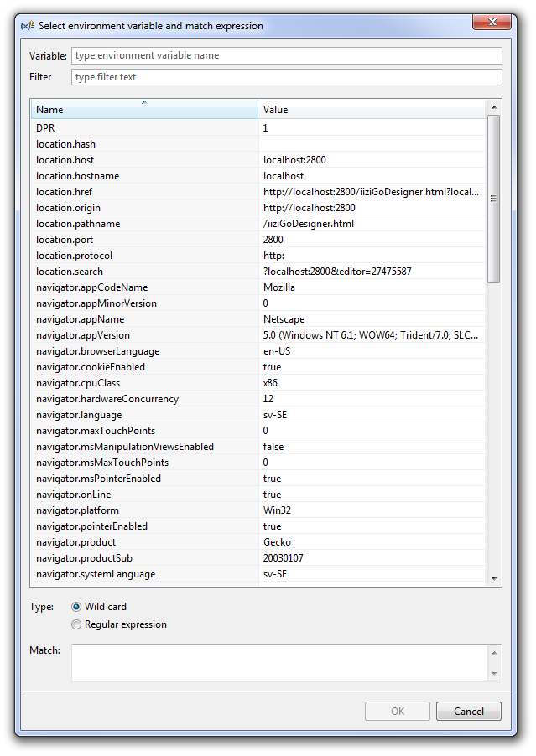
Task: Click the Filter text input field
Action: click(287, 77)
